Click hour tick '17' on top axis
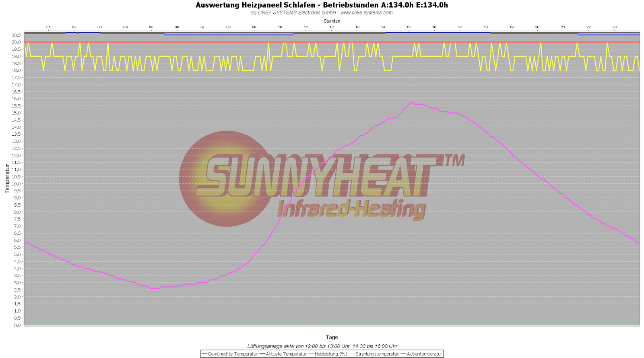 (460, 27)
